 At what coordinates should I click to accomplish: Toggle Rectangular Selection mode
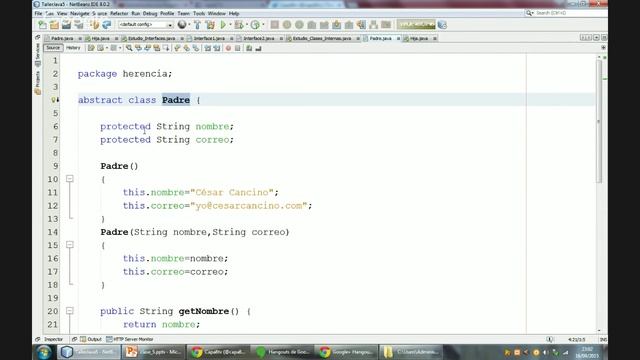click(x=166, y=48)
